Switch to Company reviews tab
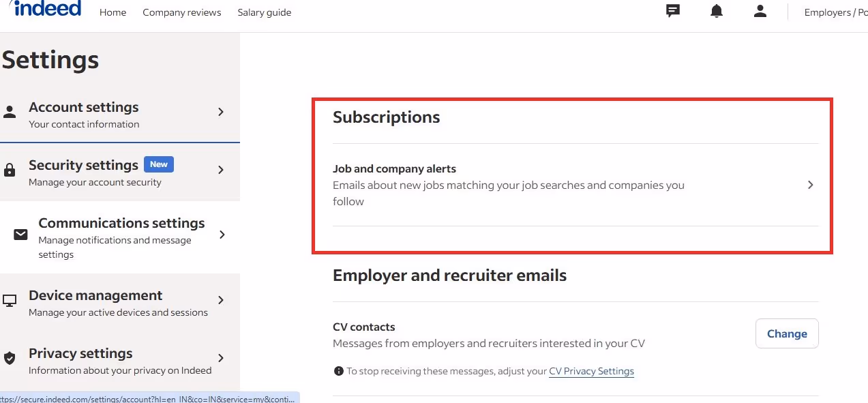Viewport: 868px width, 403px height. [x=181, y=12]
